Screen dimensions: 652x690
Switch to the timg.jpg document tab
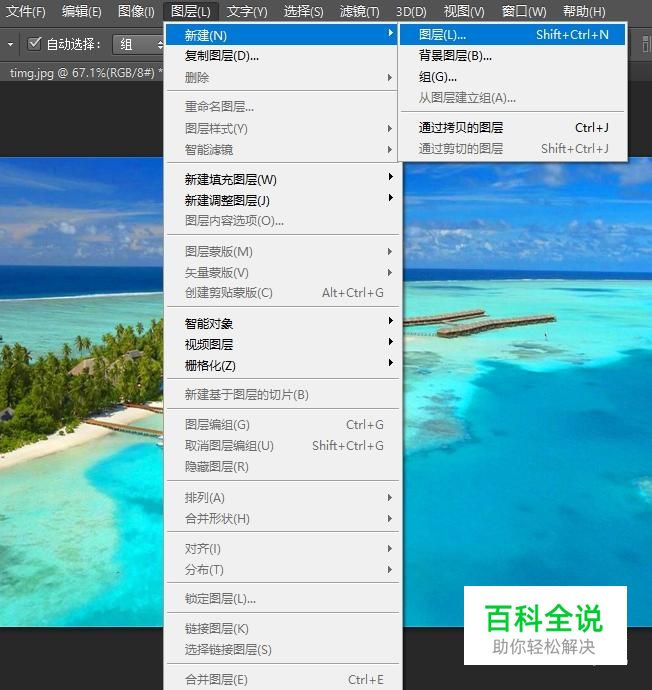(x=84, y=73)
